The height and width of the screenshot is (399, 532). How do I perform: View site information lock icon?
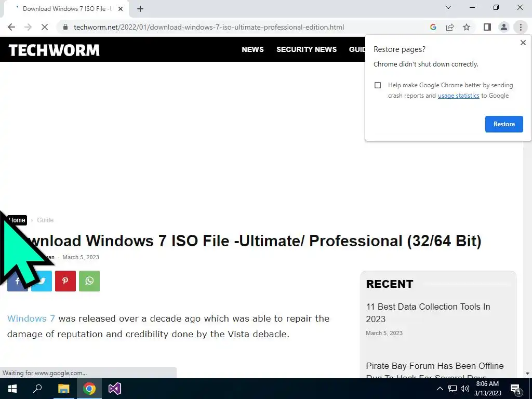(65, 27)
